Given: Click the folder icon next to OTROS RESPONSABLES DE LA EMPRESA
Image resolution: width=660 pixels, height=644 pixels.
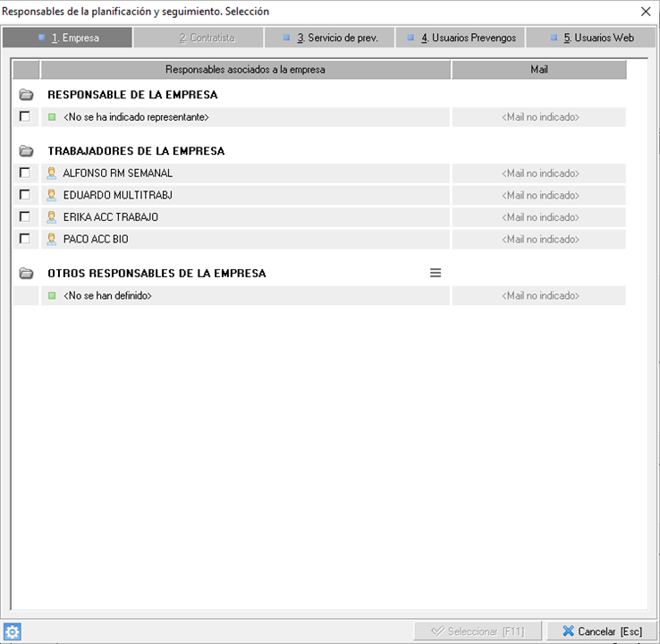Looking at the screenshot, I should [x=26, y=273].
